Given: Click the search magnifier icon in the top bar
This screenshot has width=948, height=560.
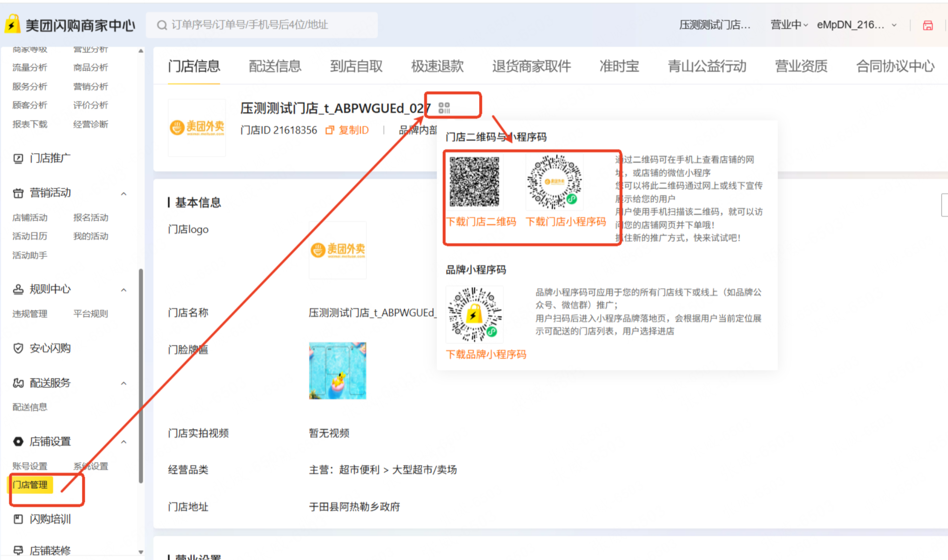Looking at the screenshot, I should (162, 25).
